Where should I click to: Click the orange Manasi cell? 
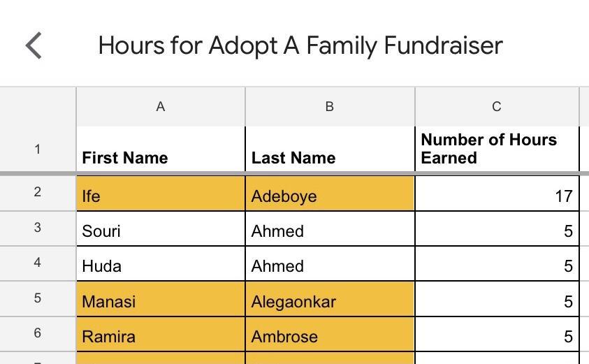click(160, 300)
